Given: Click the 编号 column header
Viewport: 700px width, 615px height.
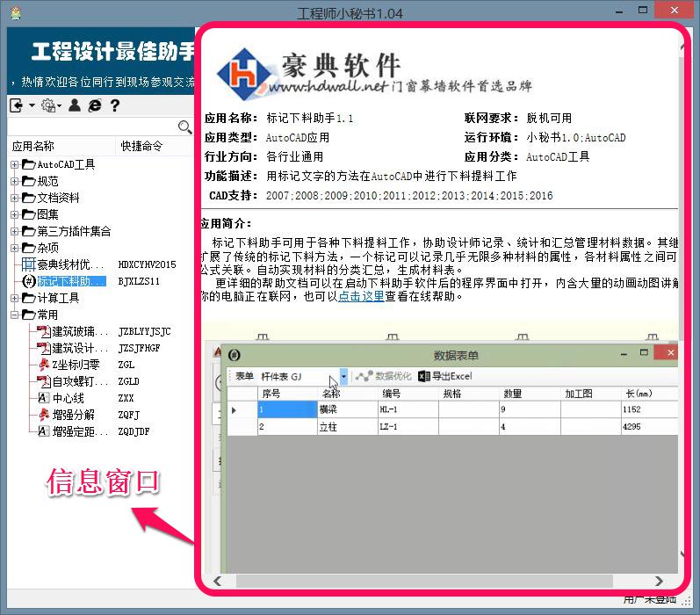Looking at the screenshot, I should 408,394.
